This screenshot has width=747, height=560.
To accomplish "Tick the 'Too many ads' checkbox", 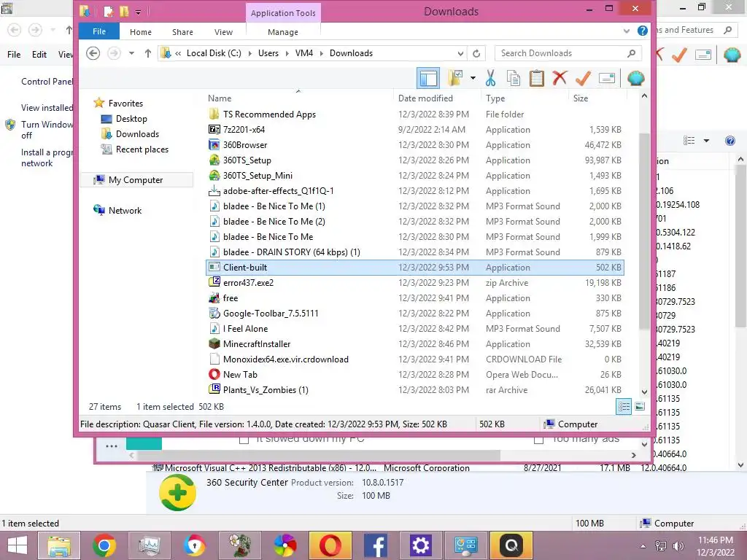I will 539,439.
